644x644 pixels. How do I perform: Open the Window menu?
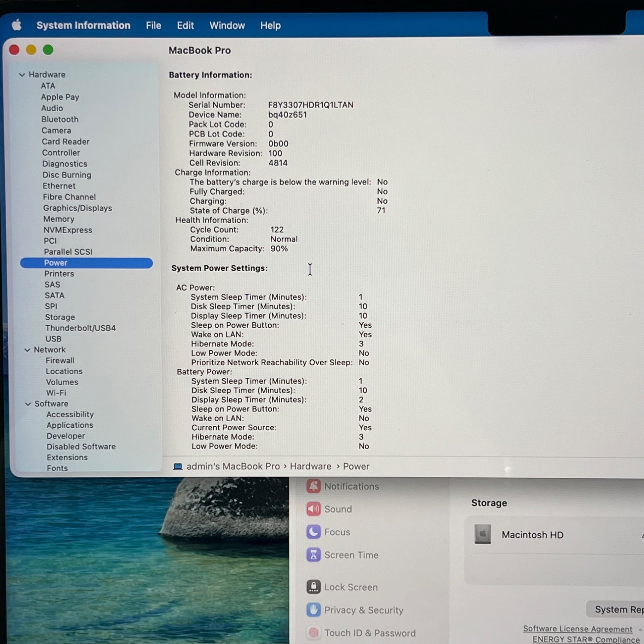click(227, 25)
